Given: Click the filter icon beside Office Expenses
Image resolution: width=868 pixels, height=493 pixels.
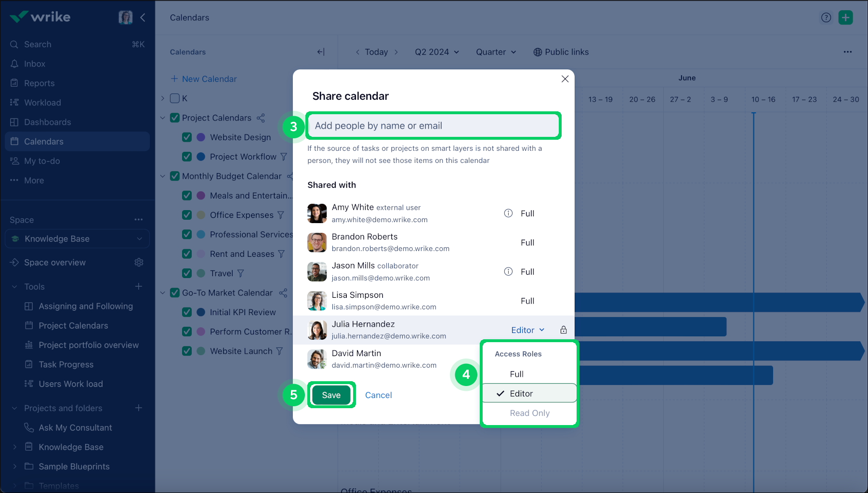Looking at the screenshot, I should tap(281, 215).
